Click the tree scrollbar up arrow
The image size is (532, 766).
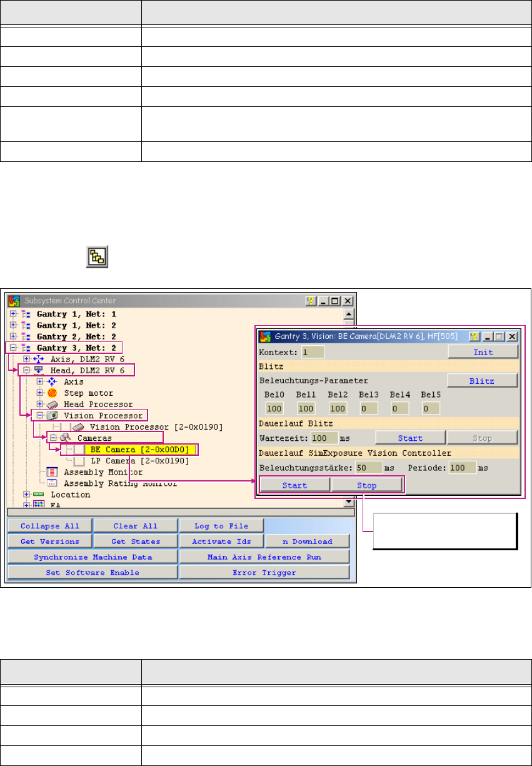pyautogui.click(x=349, y=314)
